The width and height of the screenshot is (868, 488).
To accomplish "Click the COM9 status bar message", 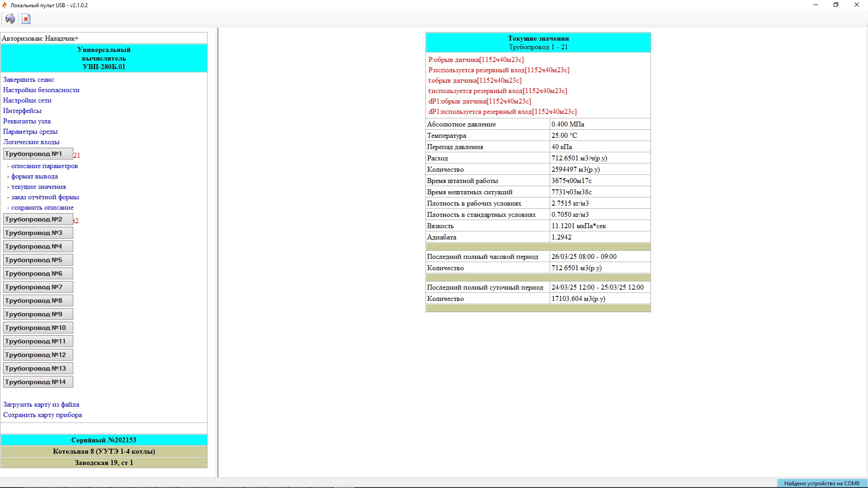I will coord(821,483).
